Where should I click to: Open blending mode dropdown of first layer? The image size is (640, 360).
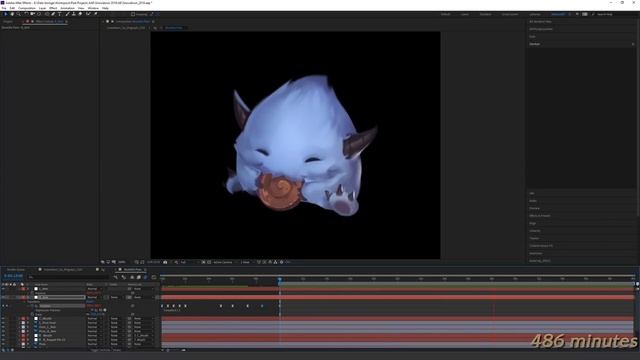(93, 289)
